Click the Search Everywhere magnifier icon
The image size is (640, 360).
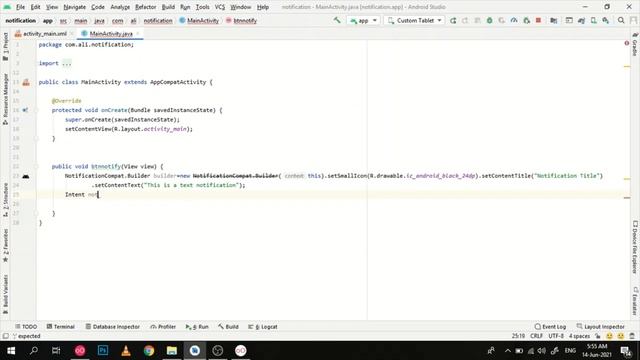621,20
